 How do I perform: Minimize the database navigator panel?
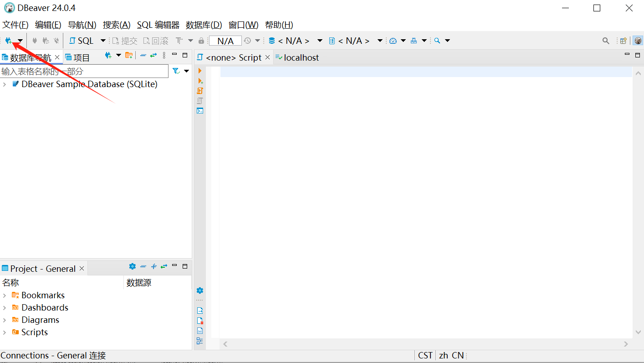174,54
